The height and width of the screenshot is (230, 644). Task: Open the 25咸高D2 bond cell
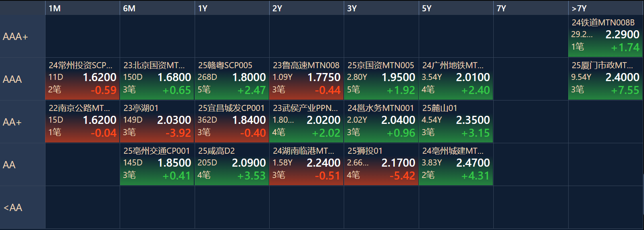click(x=232, y=164)
